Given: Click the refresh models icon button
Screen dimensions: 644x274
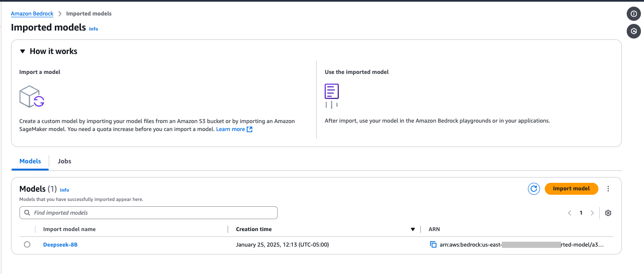Looking at the screenshot, I should [534, 189].
